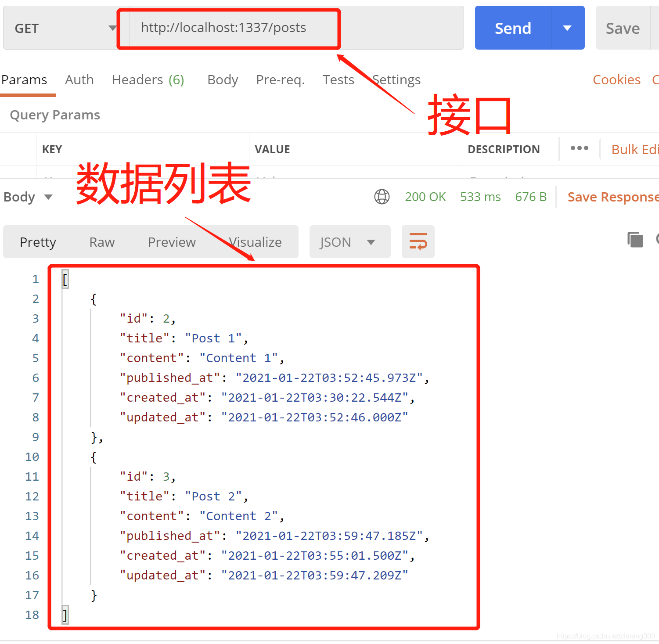Toggle line wrapping in the response viewer
Viewport: 659px width, 644px height.
[x=418, y=241]
